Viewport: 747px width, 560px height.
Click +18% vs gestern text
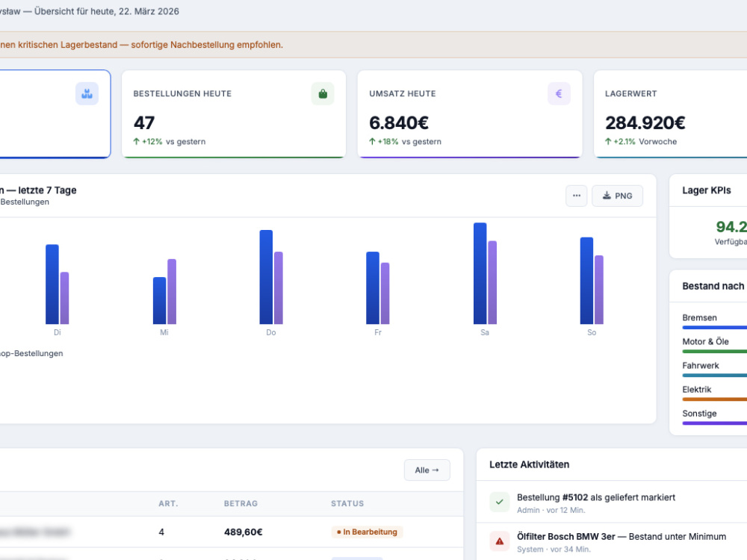[x=406, y=141]
